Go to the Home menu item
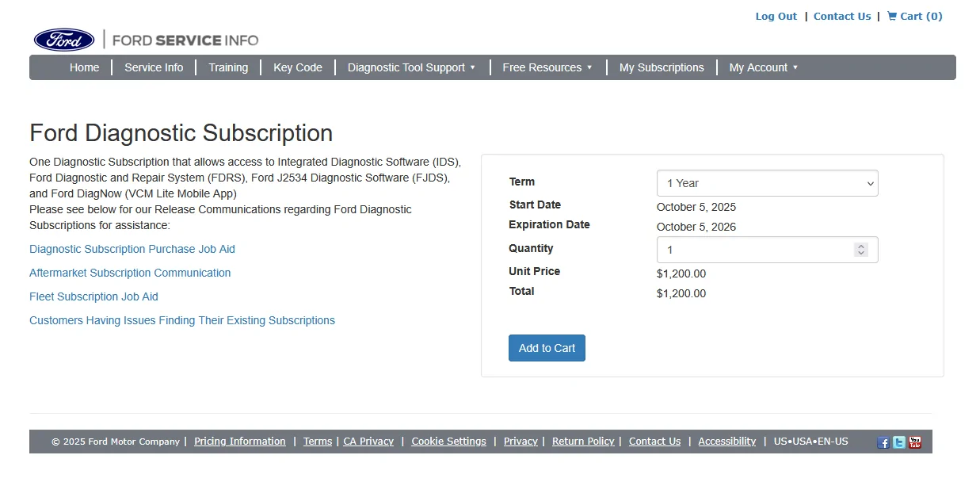 85,67
